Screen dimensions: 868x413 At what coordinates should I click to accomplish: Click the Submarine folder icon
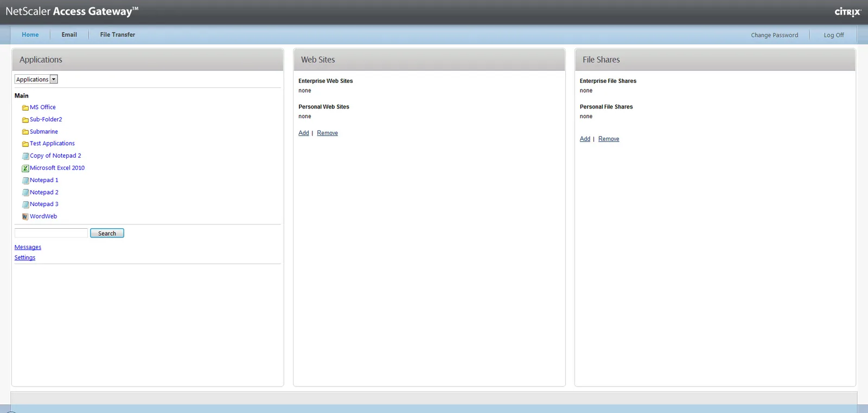point(25,132)
